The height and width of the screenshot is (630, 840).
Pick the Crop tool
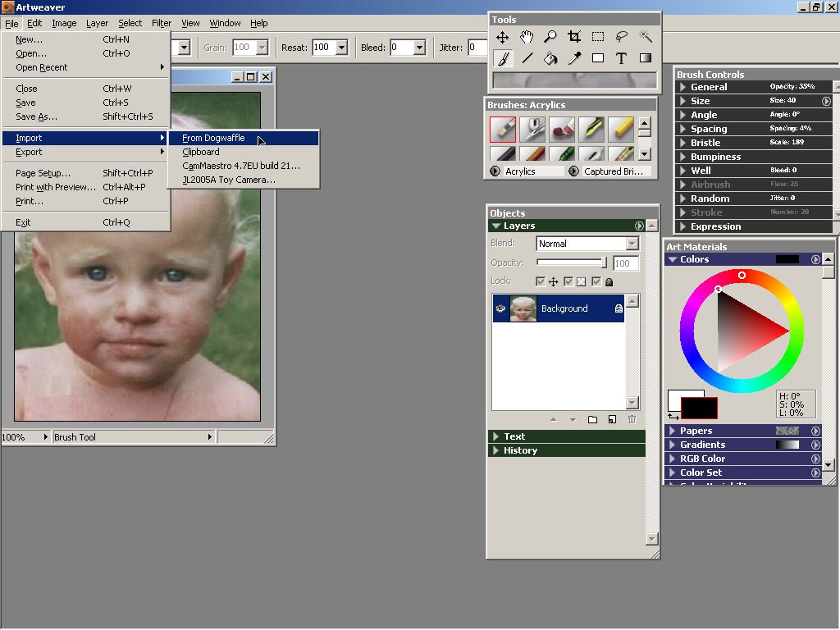tap(574, 37)
